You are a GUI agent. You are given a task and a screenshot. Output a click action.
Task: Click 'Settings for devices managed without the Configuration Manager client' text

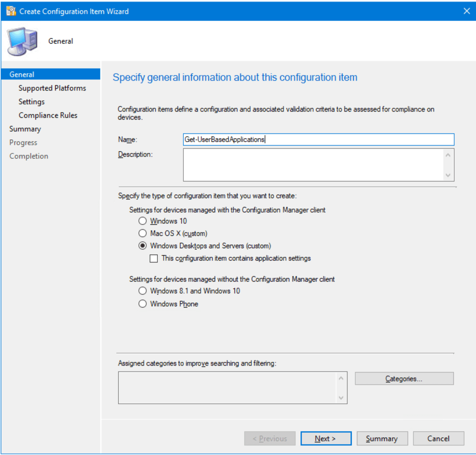[232, 279]
